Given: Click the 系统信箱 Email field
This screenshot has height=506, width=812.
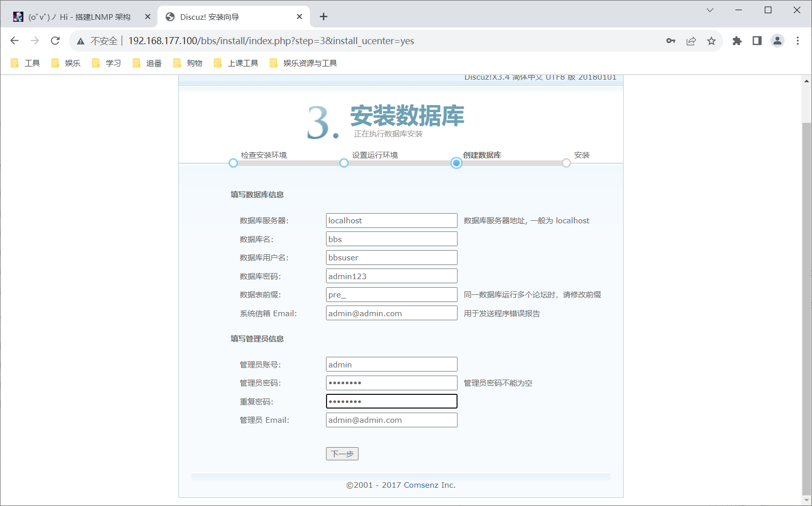Looking at the screenshot, I should [x=392, y=313].
